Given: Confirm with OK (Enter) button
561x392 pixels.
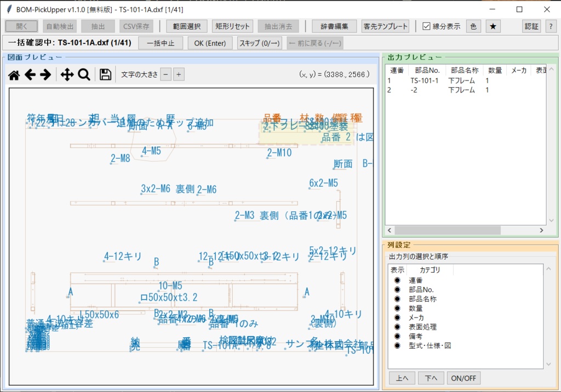Looking at the screenshot, I should (x=210, y=43).
